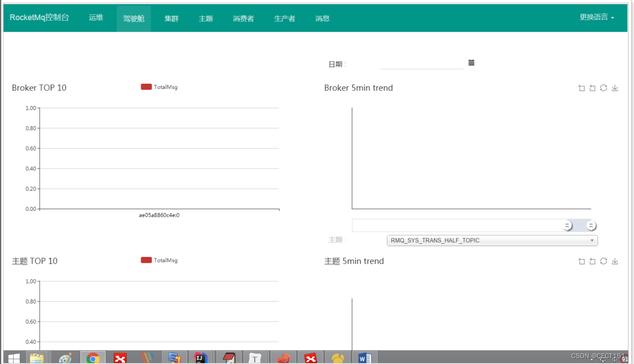This screenshot has height=364, width=634.
Task: Refresh the 主题 5min trend chart
Action: pos(604,261)
